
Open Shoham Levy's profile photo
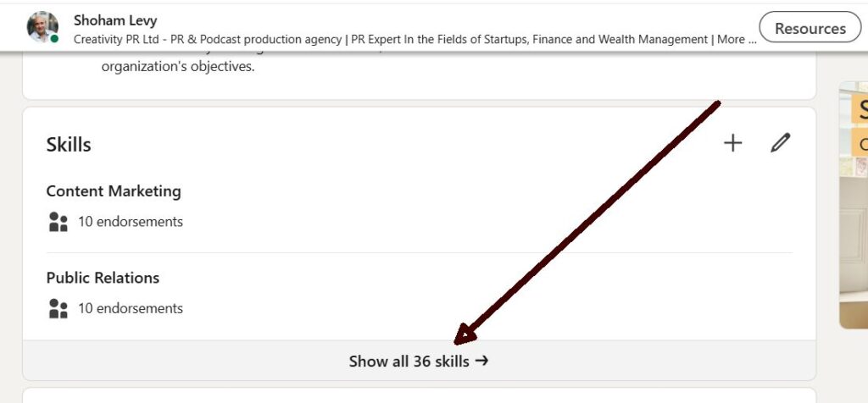point(42,26)
